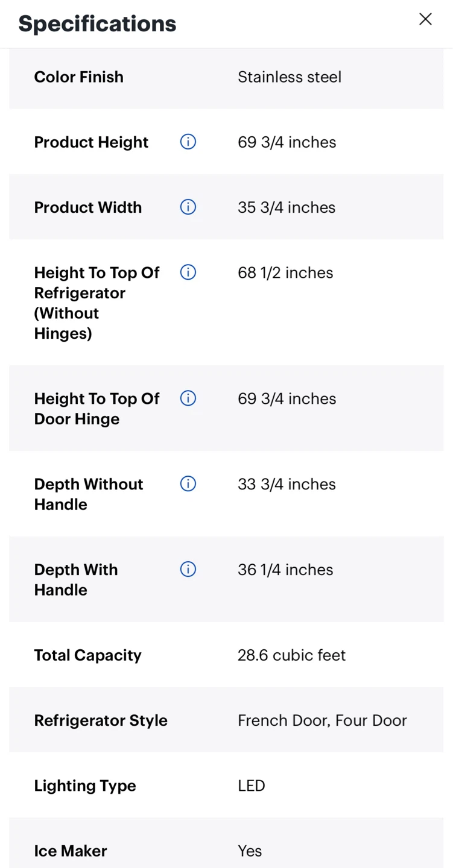Select the Refrigerator Style label
453x868 pixels.
point(101,720)
